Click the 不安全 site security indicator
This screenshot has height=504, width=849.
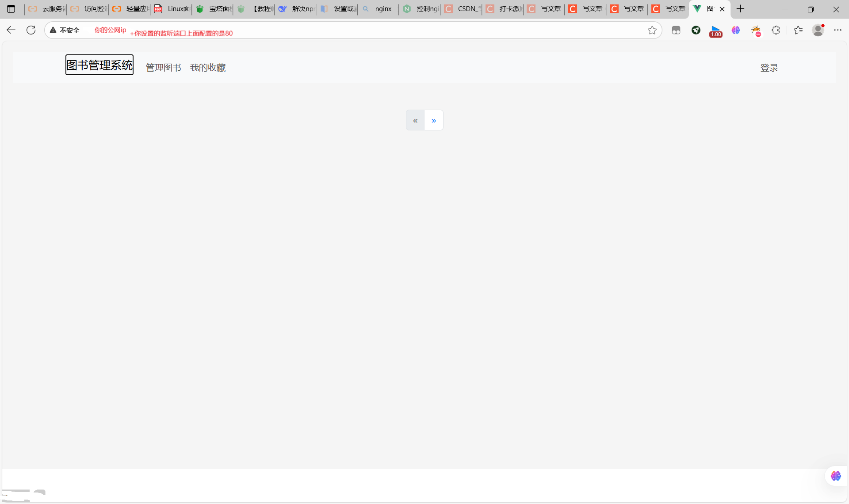pyautogui.click(x=65, y=30)
